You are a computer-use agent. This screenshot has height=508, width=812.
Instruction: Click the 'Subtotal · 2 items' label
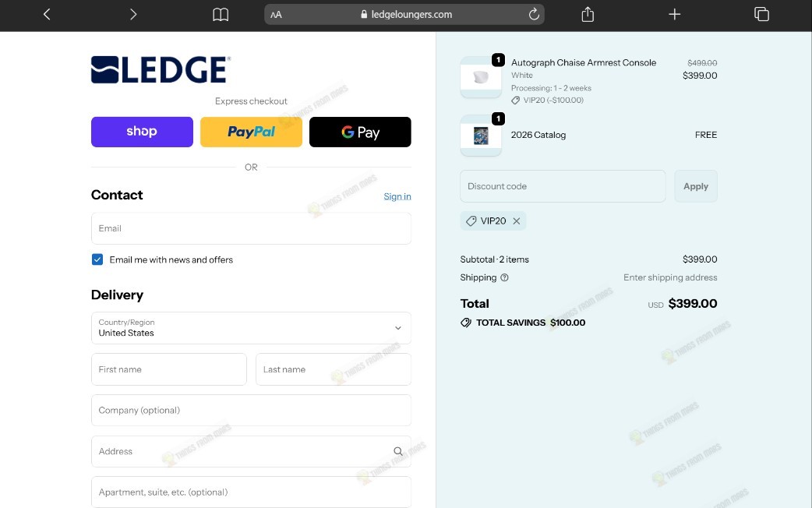tap(495, 259)
